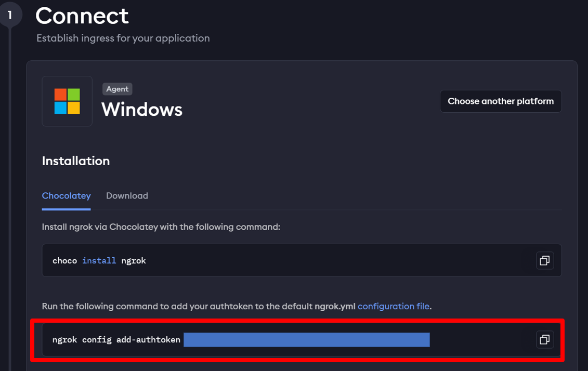
Task: Switch to the Chocolatey tab
Action: 67,195
